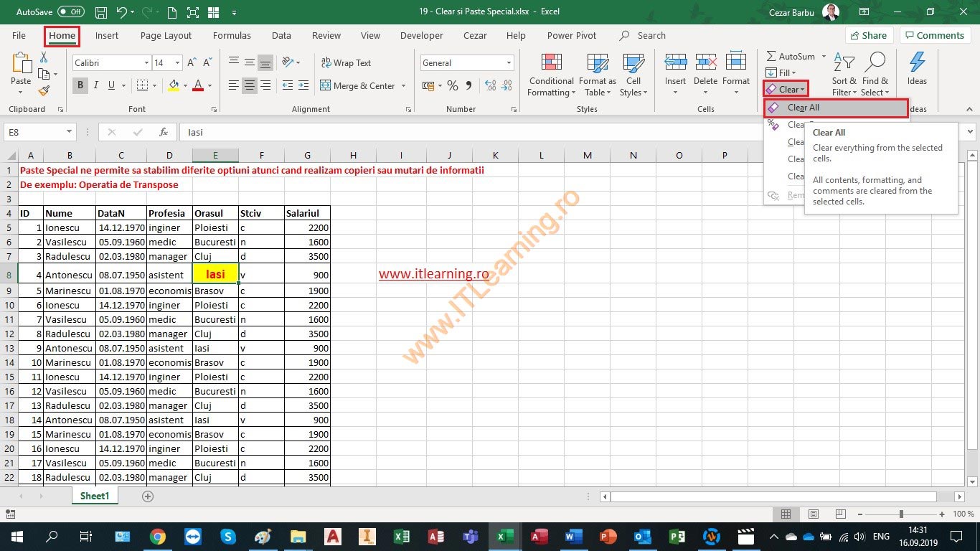Increase font size with the large A icon
The width and height of the screenshot is (980, 551).
[192, 63]
